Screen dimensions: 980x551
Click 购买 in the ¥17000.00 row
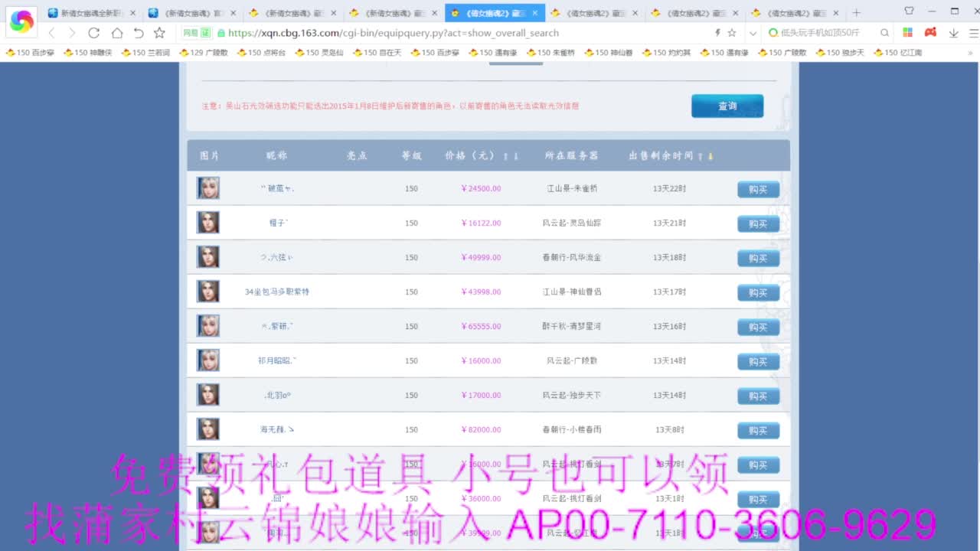(x=758, y=396)
